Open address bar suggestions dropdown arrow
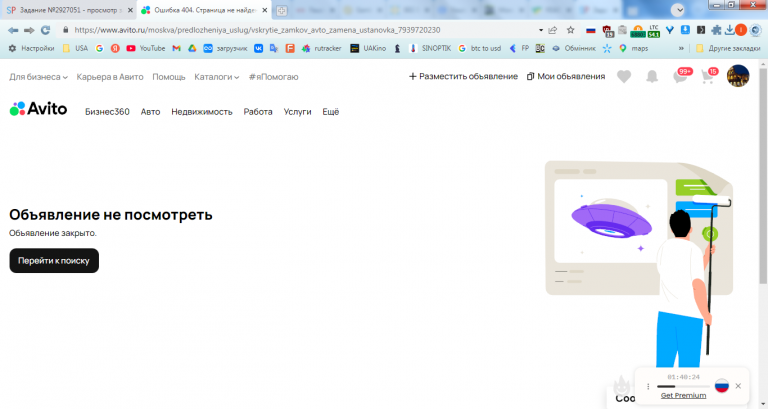The image size is (768, 409). click(x=541, y=30)
